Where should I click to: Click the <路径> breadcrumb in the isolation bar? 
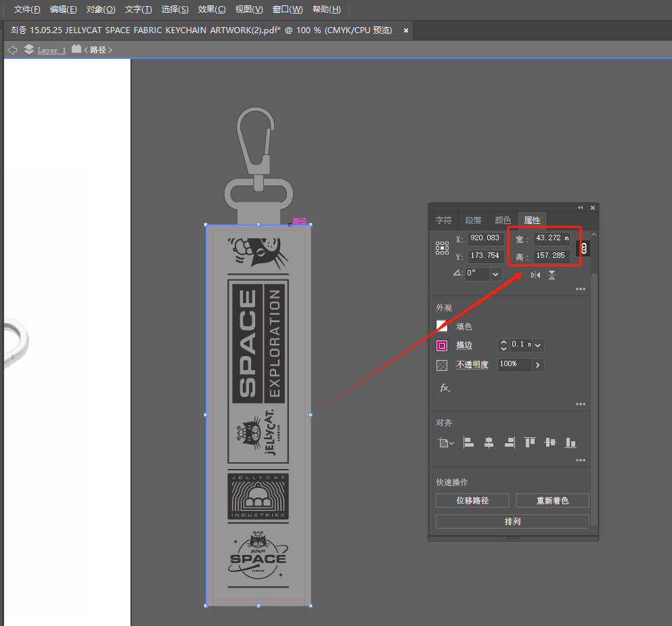click(98, 49)
